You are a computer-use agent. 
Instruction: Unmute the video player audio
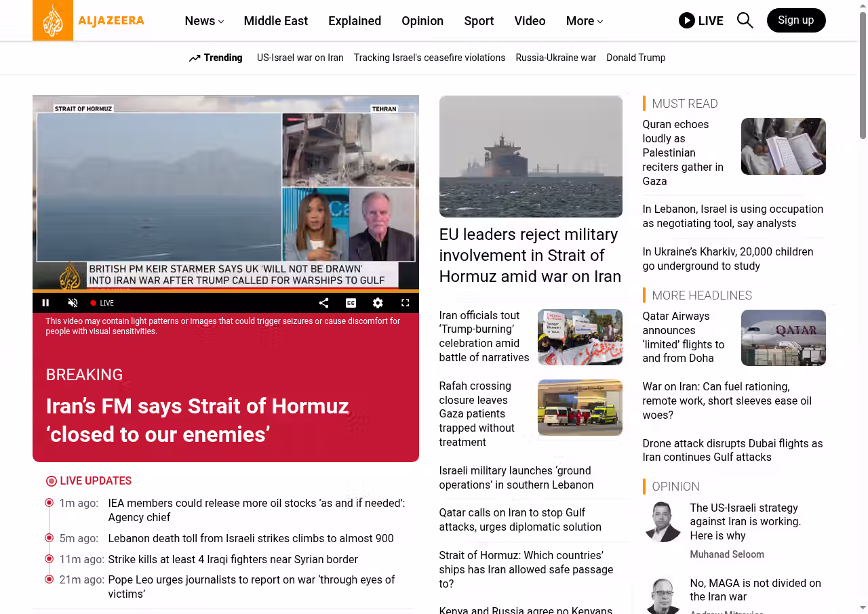coord(73,303)
